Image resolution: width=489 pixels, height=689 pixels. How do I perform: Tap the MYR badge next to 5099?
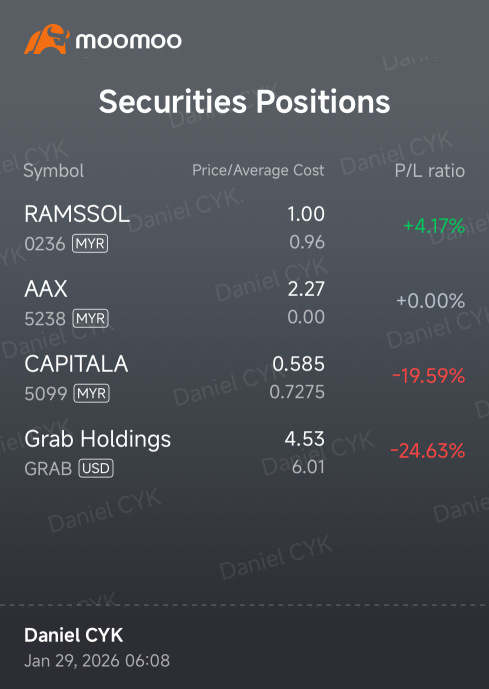pos(91,393)
